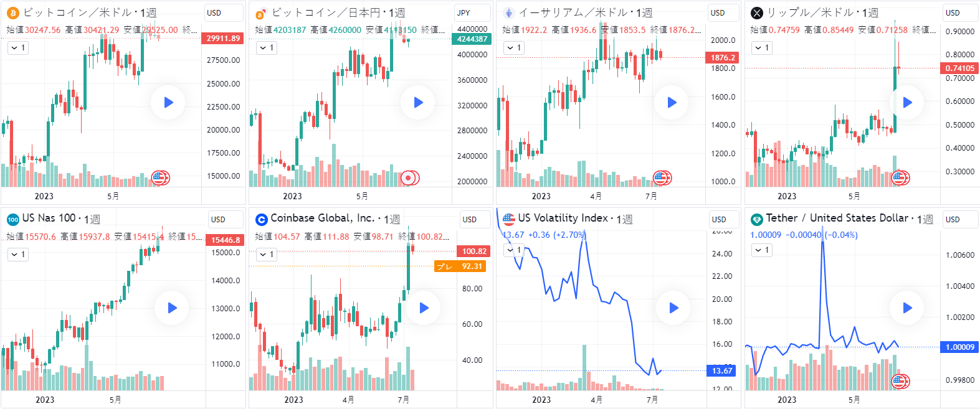The image size is (980, 409).
Task: Open the US Volatility Index symbol title
Action: tap(563, 218)
